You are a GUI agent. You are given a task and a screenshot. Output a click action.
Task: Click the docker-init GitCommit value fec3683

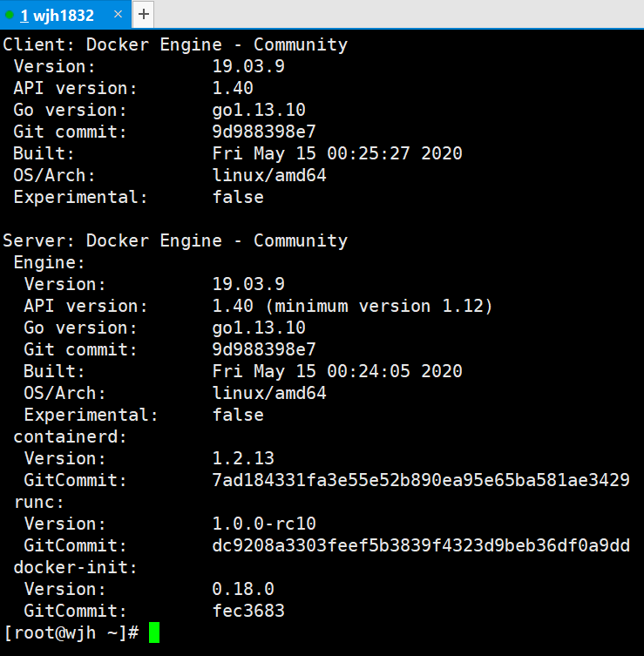pos(248,612)
